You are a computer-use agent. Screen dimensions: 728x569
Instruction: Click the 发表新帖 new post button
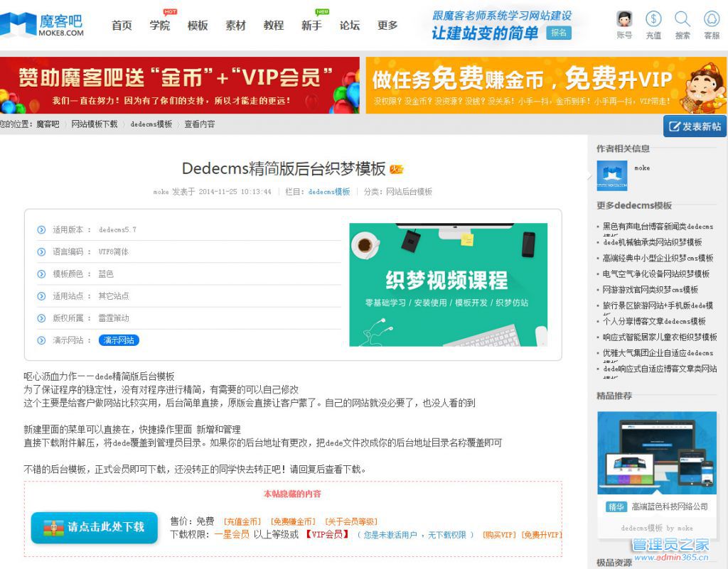pos(695,126)
